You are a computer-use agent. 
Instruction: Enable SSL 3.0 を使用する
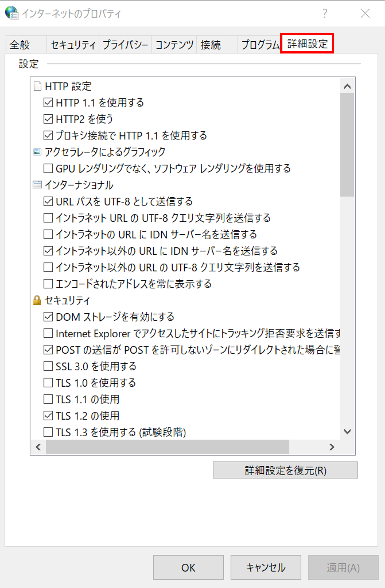point(48,366)
